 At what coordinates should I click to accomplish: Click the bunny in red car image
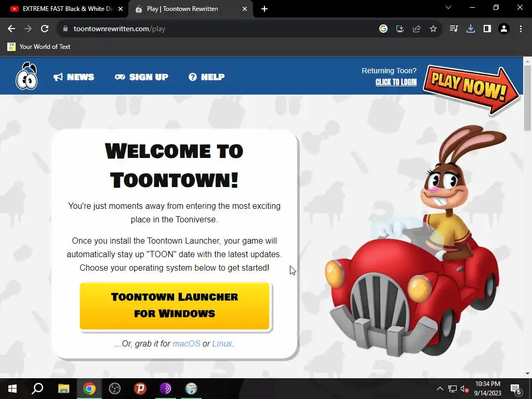416,240
